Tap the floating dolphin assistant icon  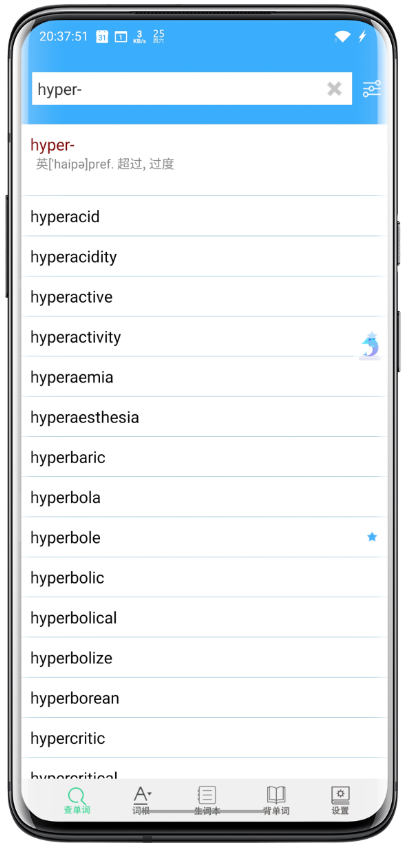370,346
